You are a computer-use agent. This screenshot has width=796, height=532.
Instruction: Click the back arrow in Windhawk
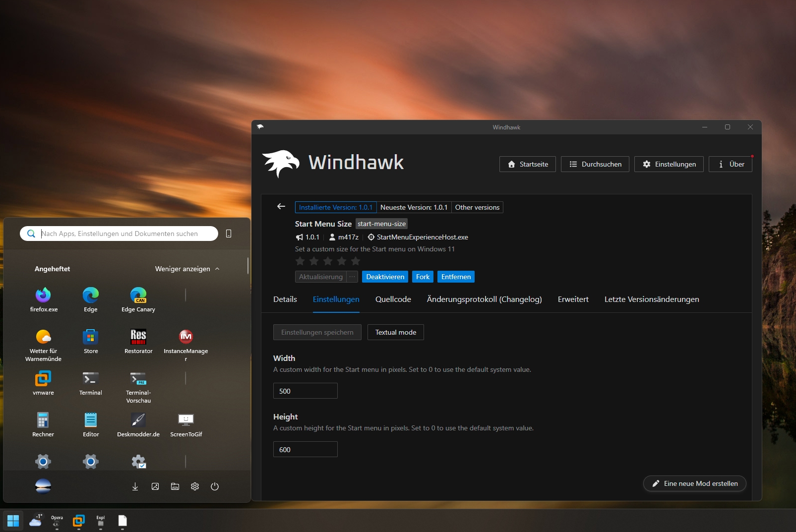coord(281,206)
